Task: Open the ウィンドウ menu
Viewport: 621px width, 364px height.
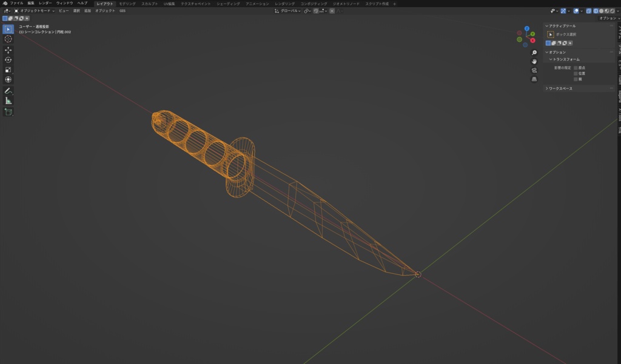Action: tap(64, 3)
